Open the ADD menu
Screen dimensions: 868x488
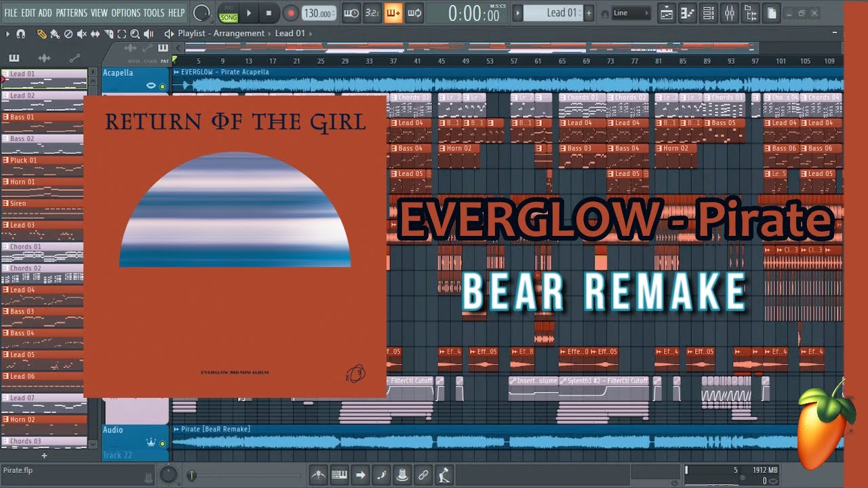(x=45, y=13)
